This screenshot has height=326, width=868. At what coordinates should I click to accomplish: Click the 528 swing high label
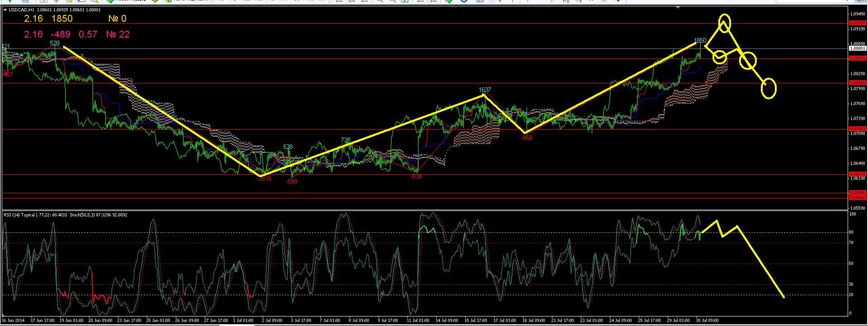[x=54, y=43]
